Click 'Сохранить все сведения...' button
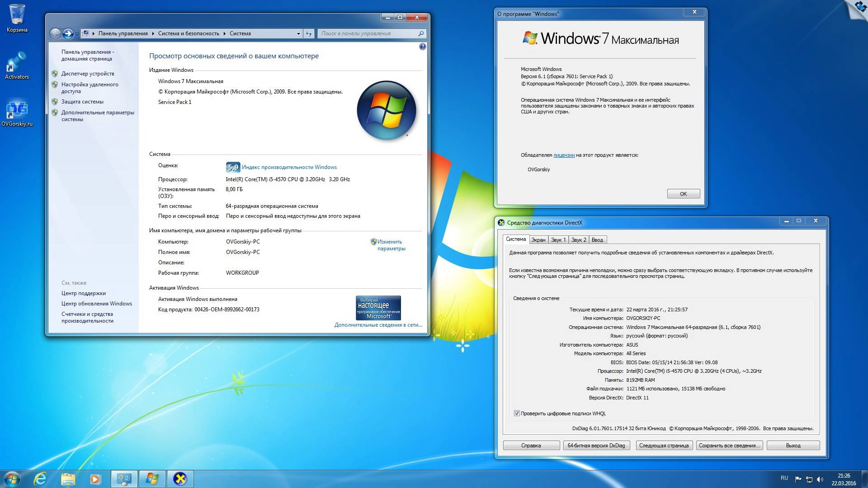 tap(729, 446)
